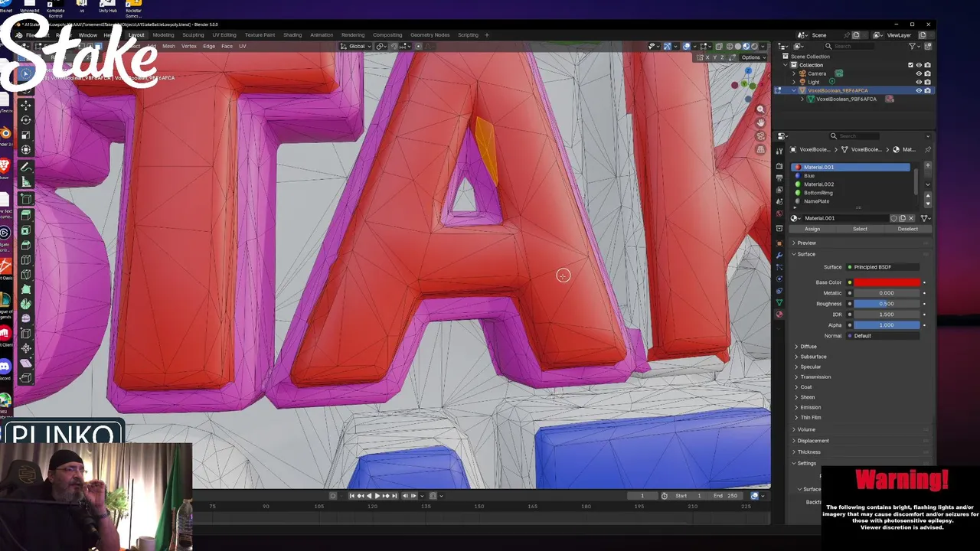Switch to wireframe shading mode

pos(730,46)
